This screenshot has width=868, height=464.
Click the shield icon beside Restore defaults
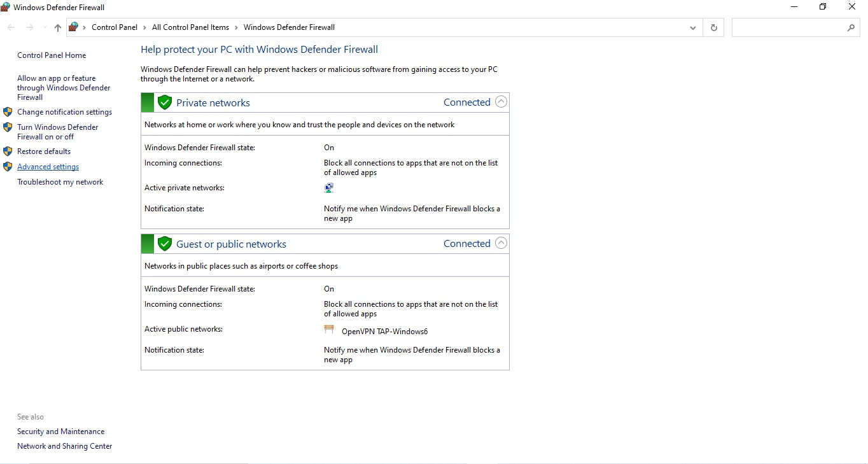tap(8, 151)
